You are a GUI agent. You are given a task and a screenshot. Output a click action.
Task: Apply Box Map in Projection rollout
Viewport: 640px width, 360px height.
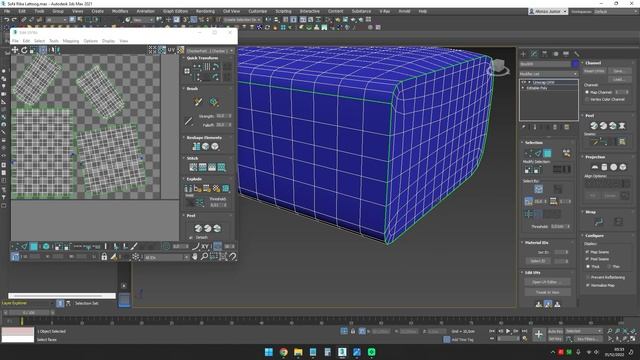pyautogui.click(x=623, y=167)
